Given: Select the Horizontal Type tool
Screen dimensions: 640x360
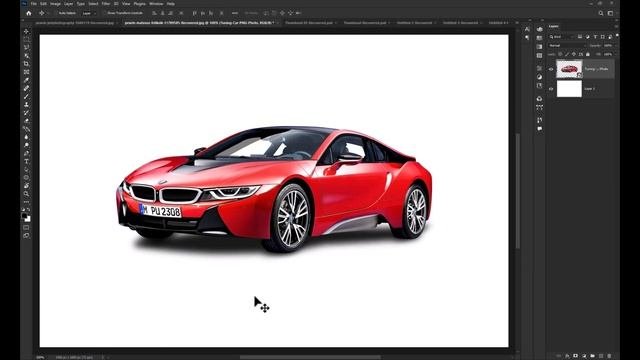Looking at the screenshot, I should (27, 162).
